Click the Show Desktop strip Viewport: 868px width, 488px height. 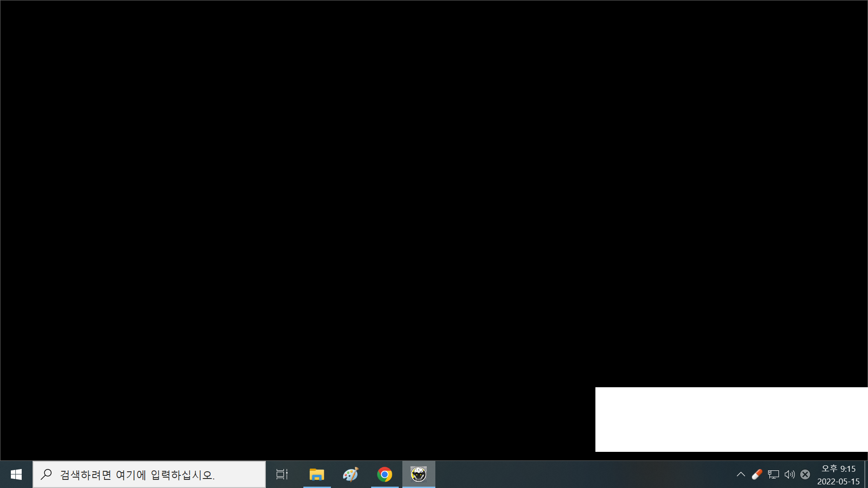866,474
